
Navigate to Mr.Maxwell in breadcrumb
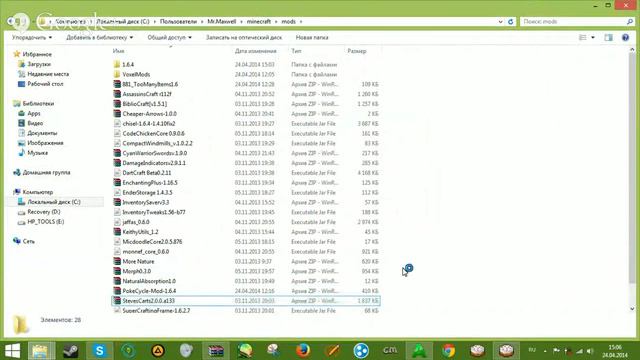pyautogui.click(x=222, y=22)
